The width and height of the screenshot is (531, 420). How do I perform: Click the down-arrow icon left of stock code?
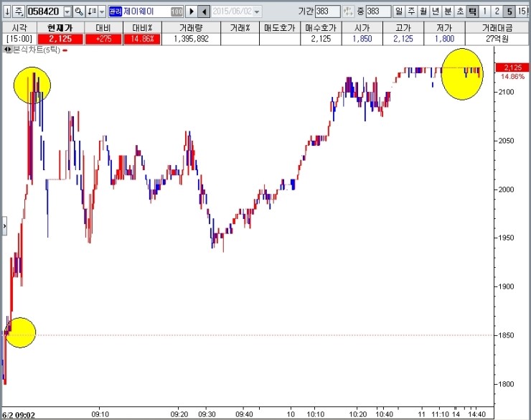point(7,11)
